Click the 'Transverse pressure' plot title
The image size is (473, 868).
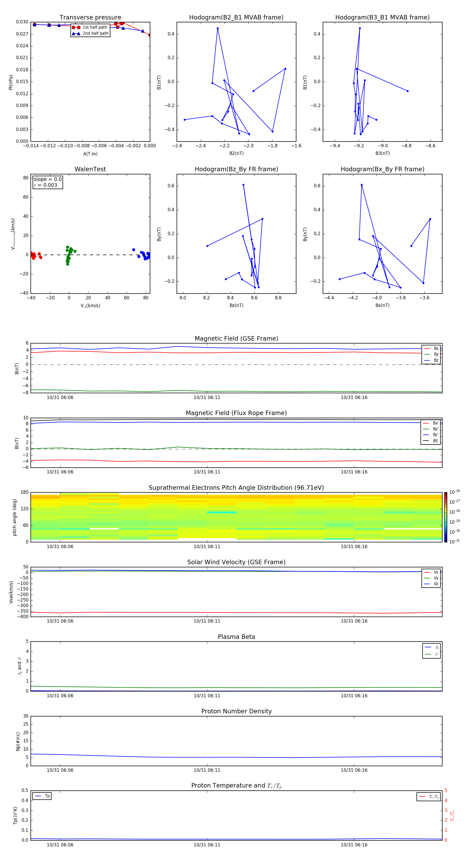(x=90, y=18)
